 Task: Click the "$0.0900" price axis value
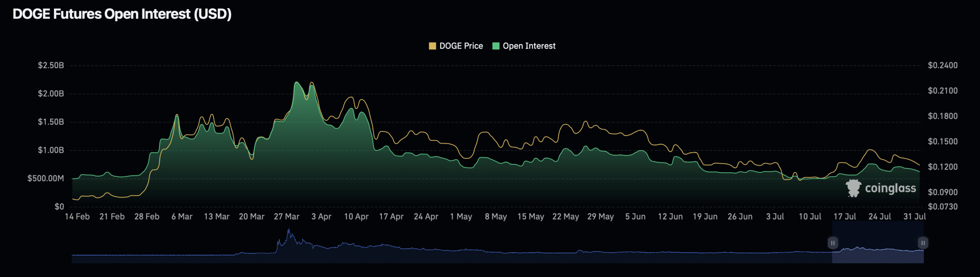point(943,192)
